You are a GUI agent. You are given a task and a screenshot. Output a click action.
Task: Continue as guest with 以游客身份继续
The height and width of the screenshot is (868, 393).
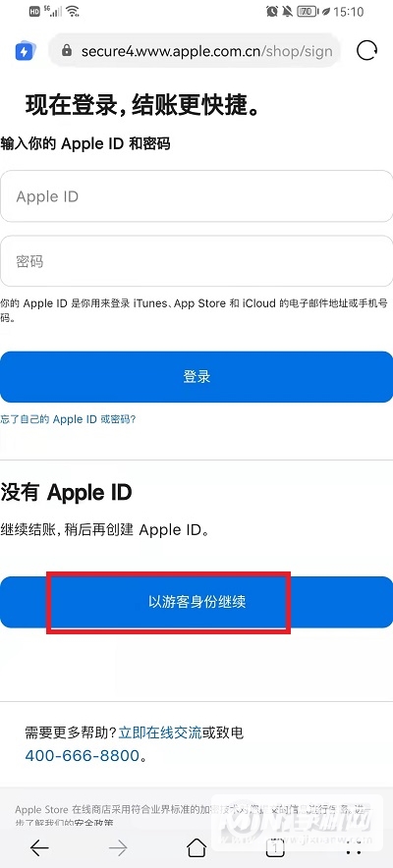coord(196,602)
